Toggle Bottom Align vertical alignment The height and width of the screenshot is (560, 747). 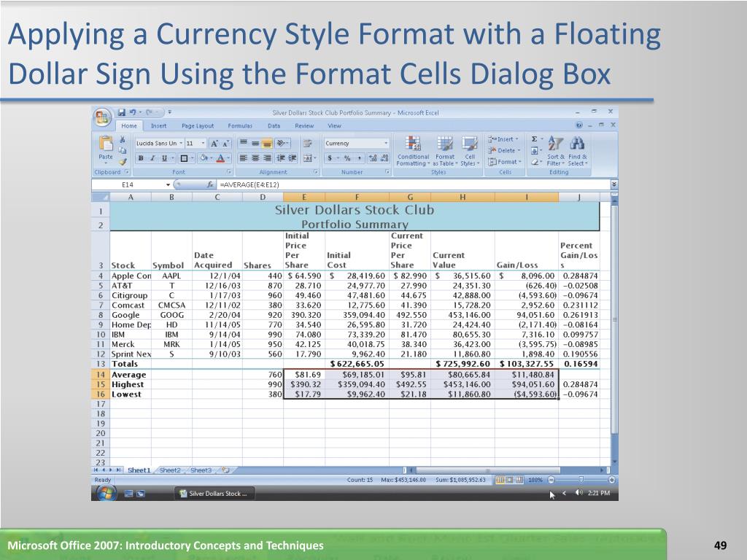266,143
